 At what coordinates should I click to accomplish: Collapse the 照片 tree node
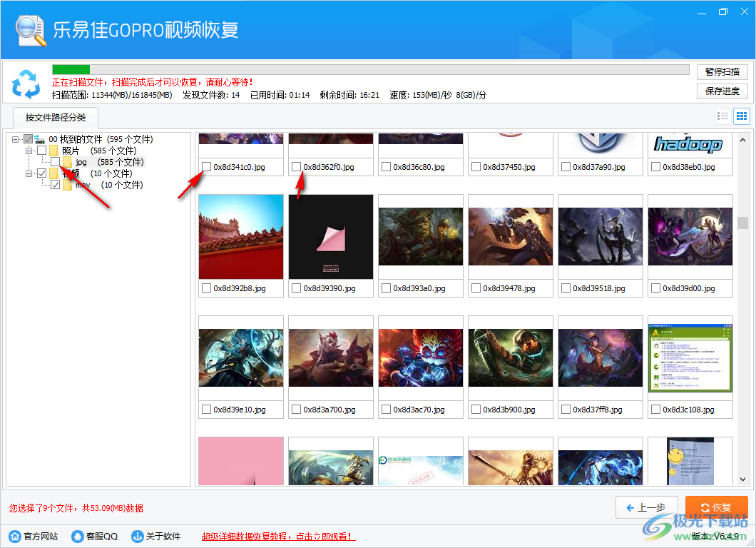[29, 151]
